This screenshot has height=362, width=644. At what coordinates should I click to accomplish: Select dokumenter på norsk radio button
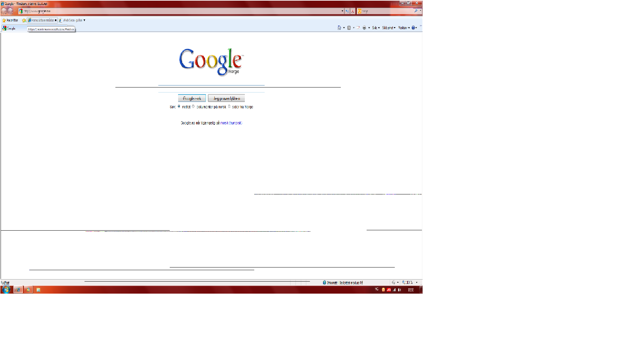pos(193,106)
